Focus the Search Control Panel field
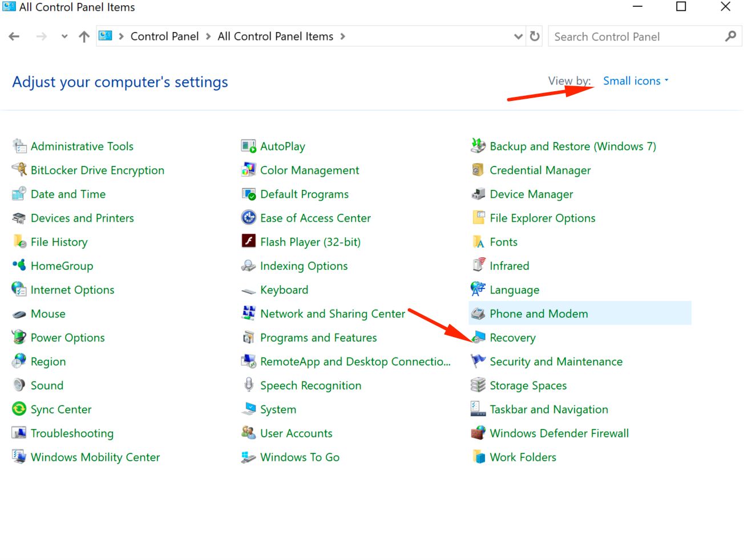The image size is (744, 560). pos(635,36)
